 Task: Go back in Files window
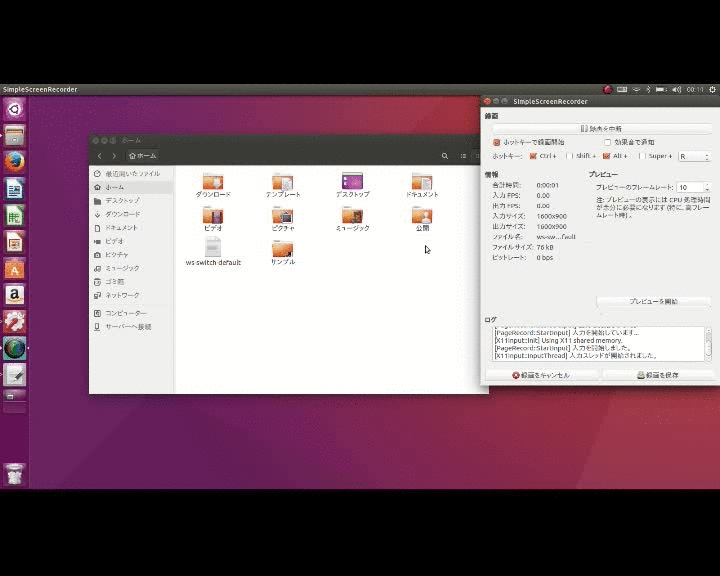[x=100, y=156]
